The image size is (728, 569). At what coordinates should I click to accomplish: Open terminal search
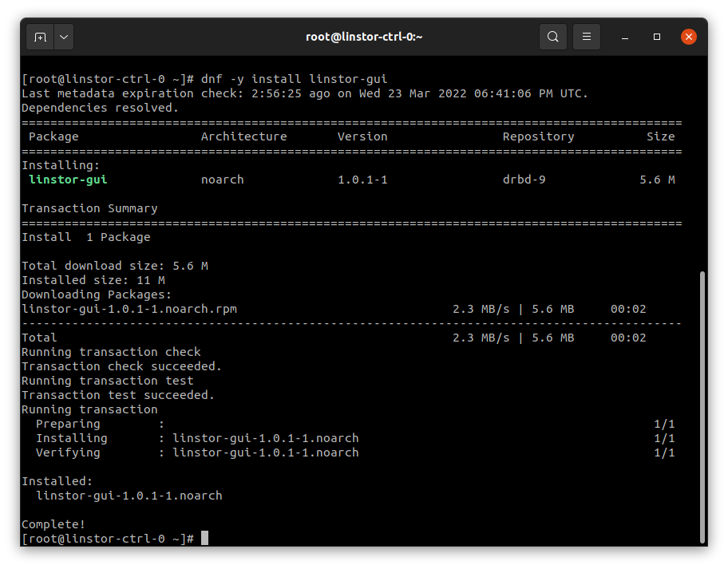click(552, 37)
